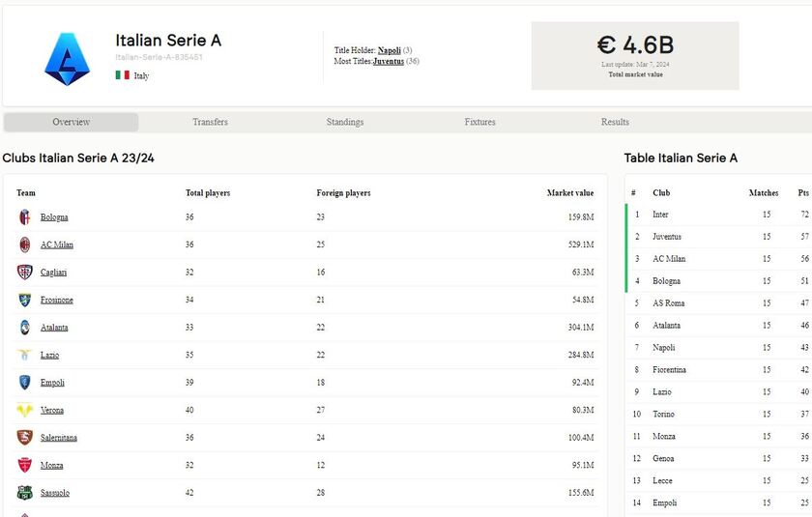Screen dimensions: 812x517
Task: Open the Results tab
Action: (615, 122)
